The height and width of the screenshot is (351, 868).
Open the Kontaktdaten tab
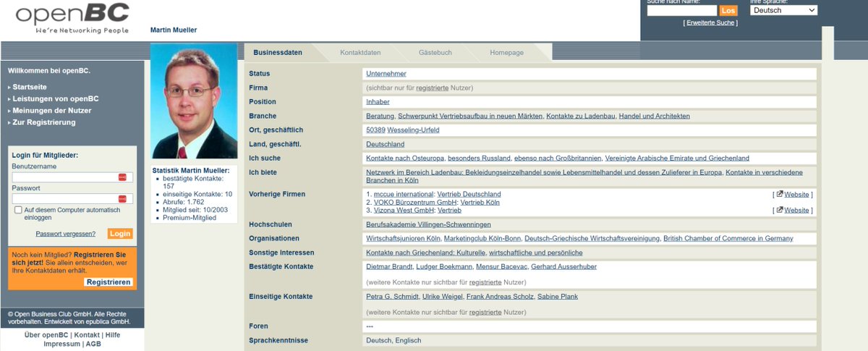click(x=360, y=53)
